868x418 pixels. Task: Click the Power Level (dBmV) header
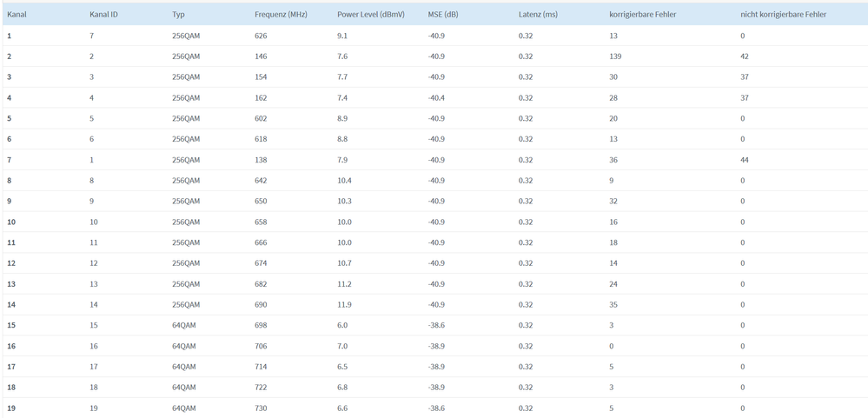368,15
